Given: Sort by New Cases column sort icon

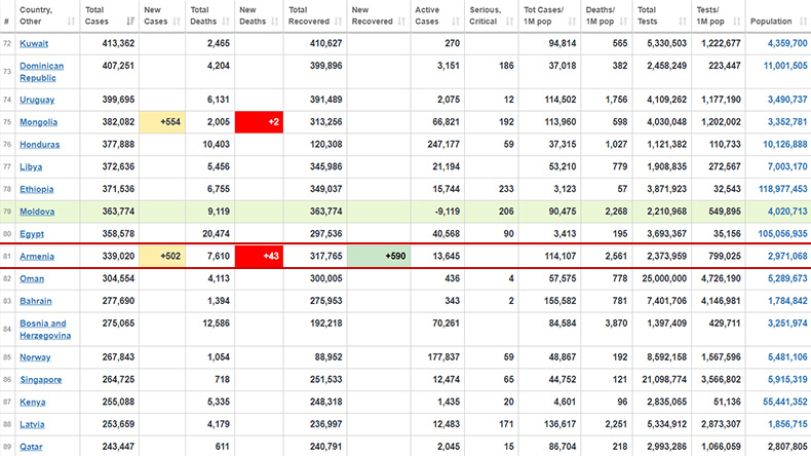Looking at the screenshot, I should click(x=177, y=21).
